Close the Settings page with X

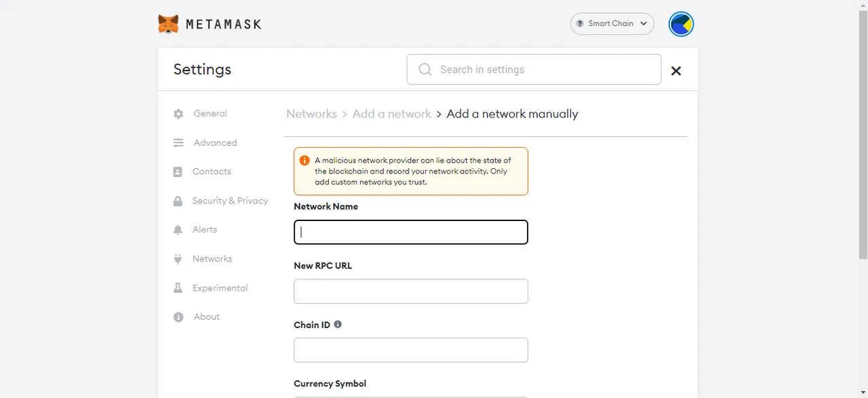pos(676,71)
